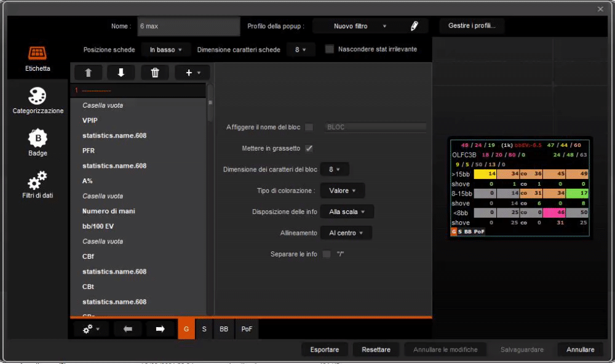Click the BLOC name input field

[x=375, y=127]
